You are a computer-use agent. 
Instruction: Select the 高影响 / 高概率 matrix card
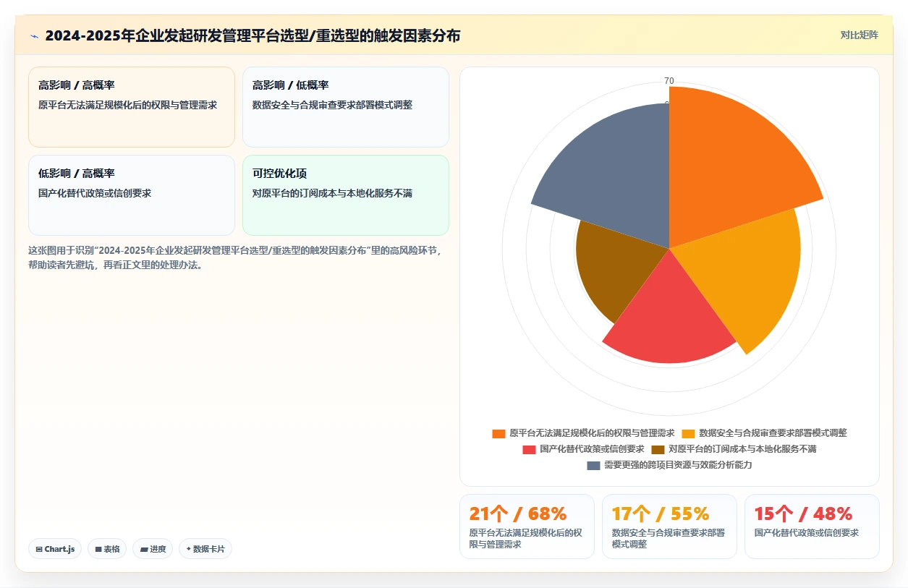pyautogui.click(x=132, y=107)
